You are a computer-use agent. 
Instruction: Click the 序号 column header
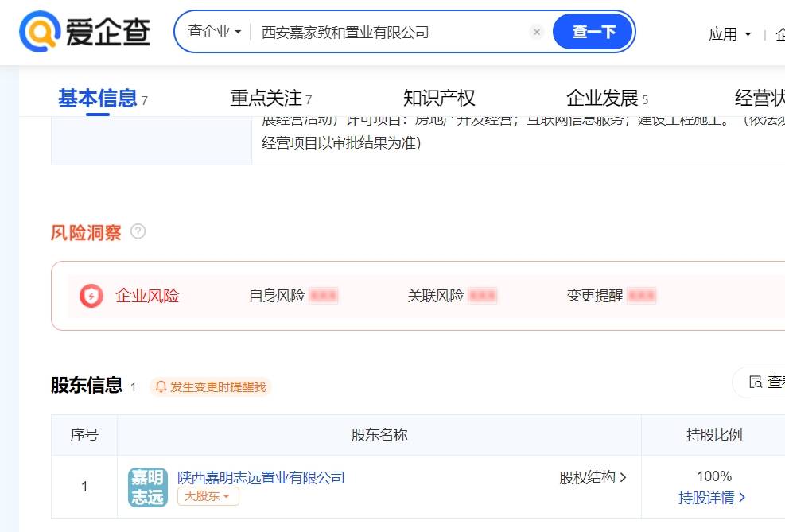(x=84, y=434)
